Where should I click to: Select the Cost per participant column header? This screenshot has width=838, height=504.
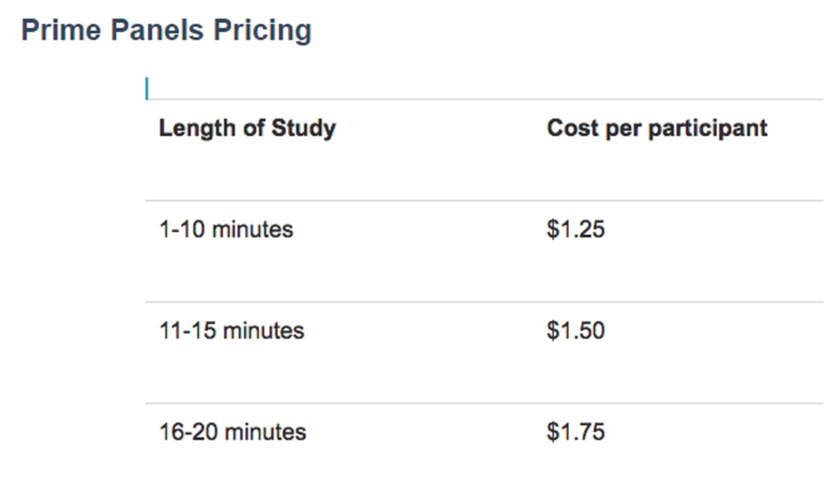(x=657, y=128)
